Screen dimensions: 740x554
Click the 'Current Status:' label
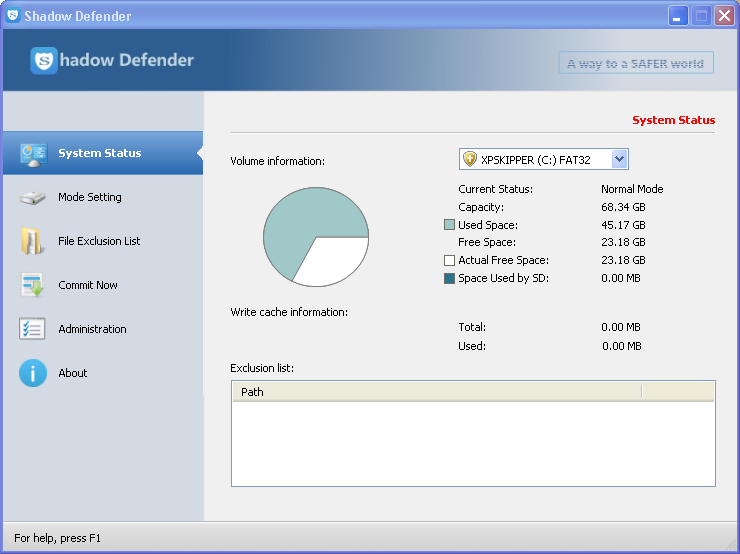(496, 189)
